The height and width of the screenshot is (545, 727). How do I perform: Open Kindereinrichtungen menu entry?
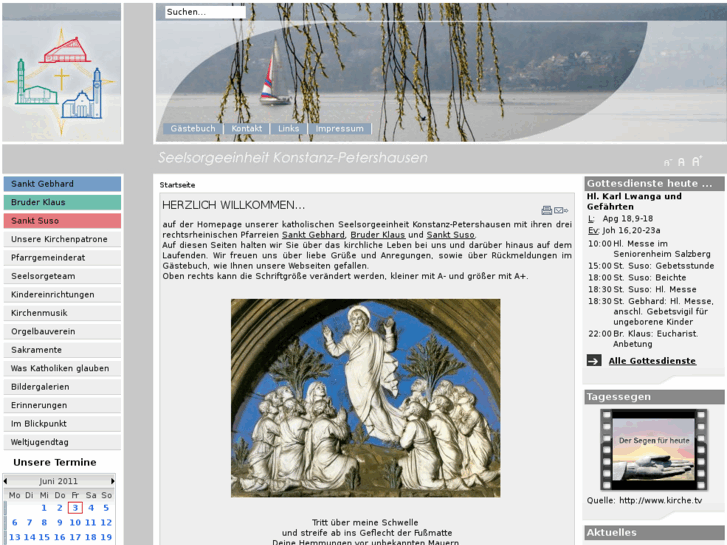pyautogui.click(x=62, y=295)
